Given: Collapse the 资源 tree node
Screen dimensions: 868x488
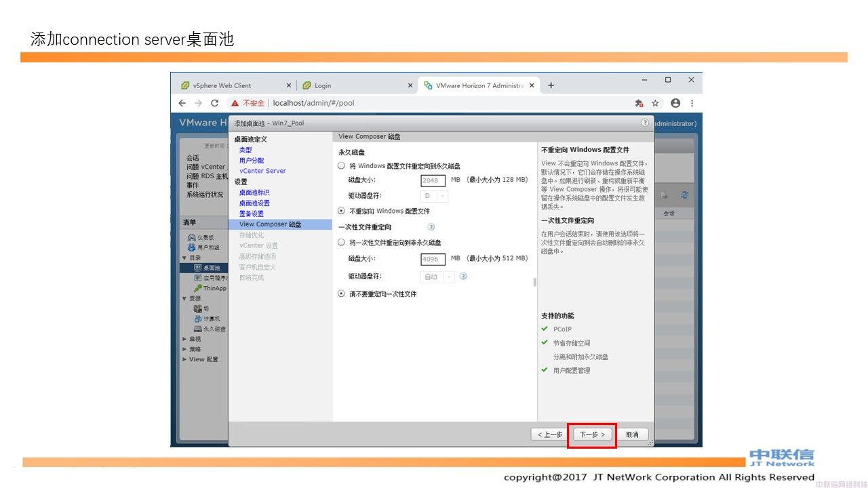Looking at the screenshot, I should (x=184, y=298).
